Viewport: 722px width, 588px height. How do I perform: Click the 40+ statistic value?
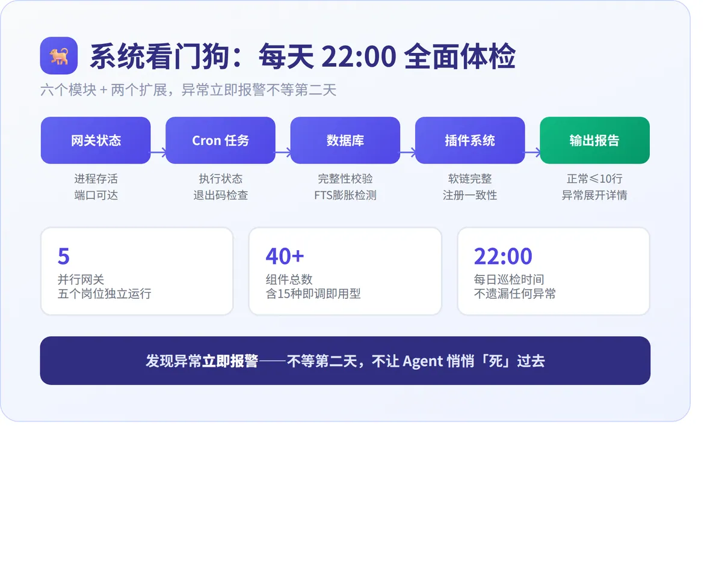(x=285, y=256)
